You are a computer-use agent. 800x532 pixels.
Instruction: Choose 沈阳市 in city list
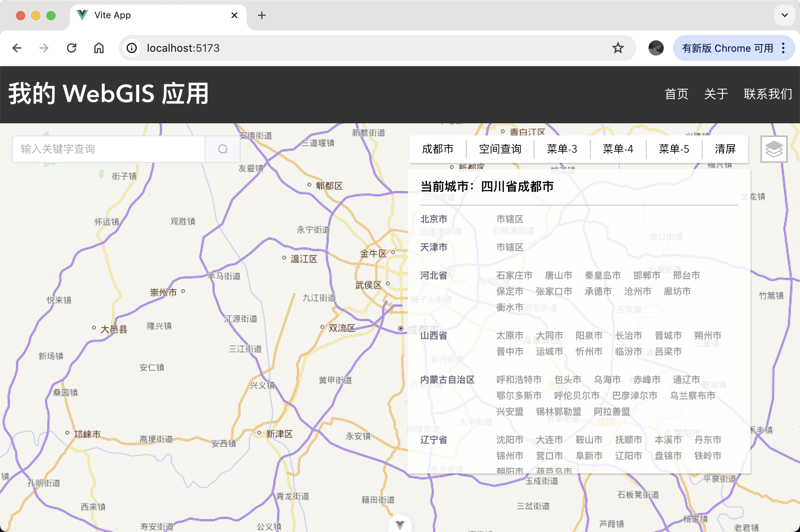(x=510, y=440)
